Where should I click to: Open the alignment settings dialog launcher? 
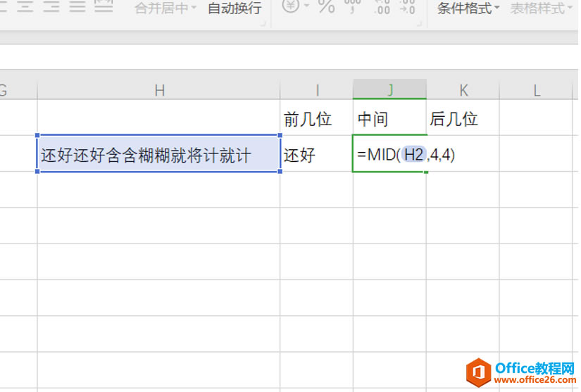263,24
